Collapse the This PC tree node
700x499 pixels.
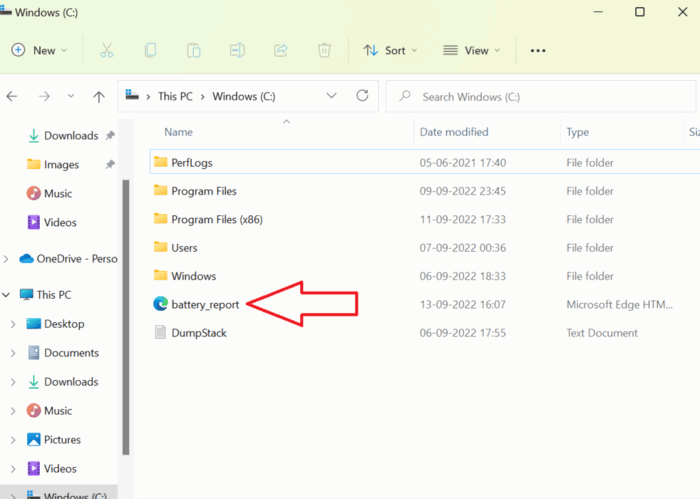(6, 295)
